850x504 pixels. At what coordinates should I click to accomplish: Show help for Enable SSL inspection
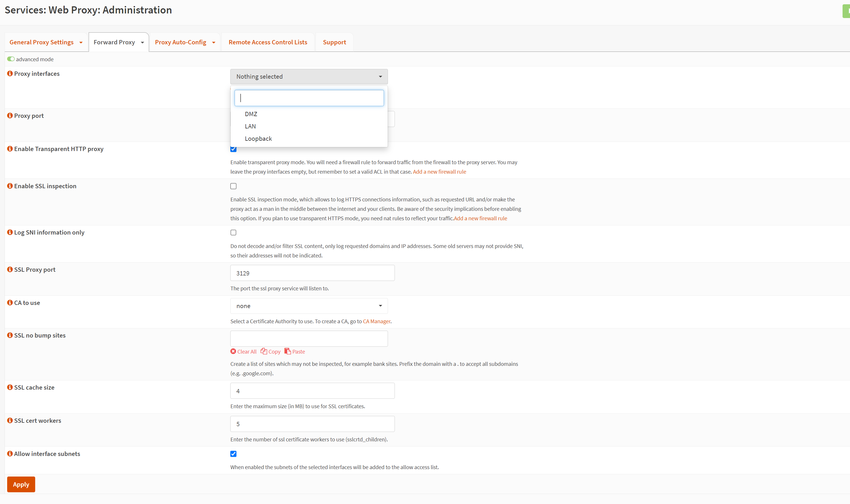(10, 186)
